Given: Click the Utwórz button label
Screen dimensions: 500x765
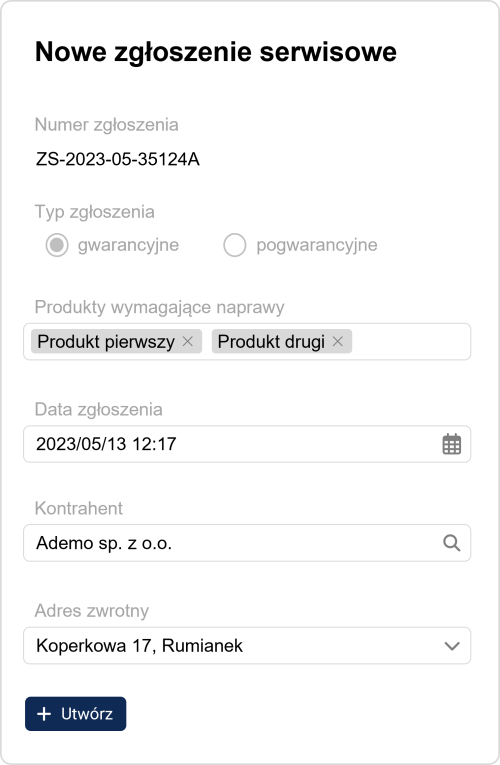Looking at the screenshot, I should 87,714.
